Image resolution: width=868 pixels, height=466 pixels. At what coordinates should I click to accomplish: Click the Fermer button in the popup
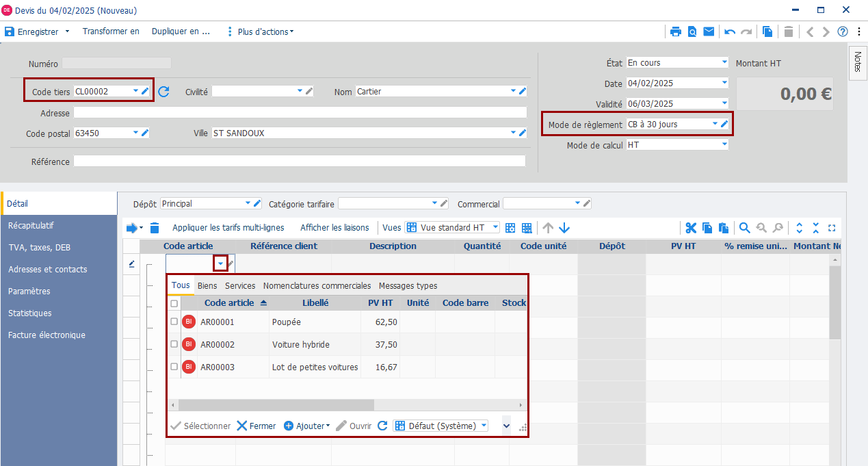click(x=257, y=426)
